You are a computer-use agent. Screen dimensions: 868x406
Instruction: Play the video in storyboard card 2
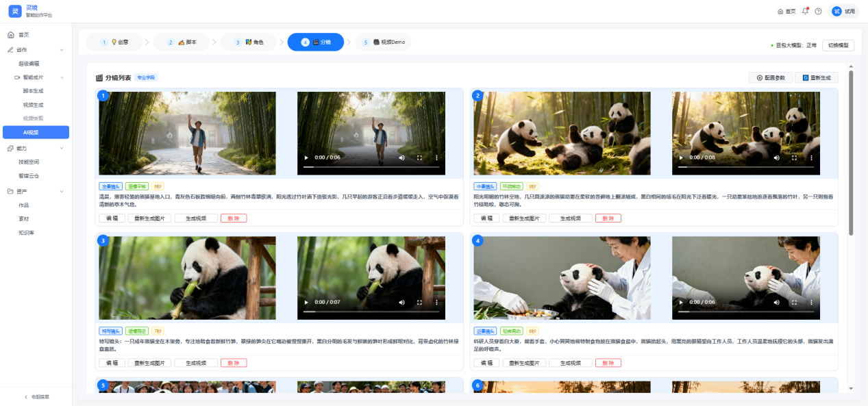pos(682,157)
